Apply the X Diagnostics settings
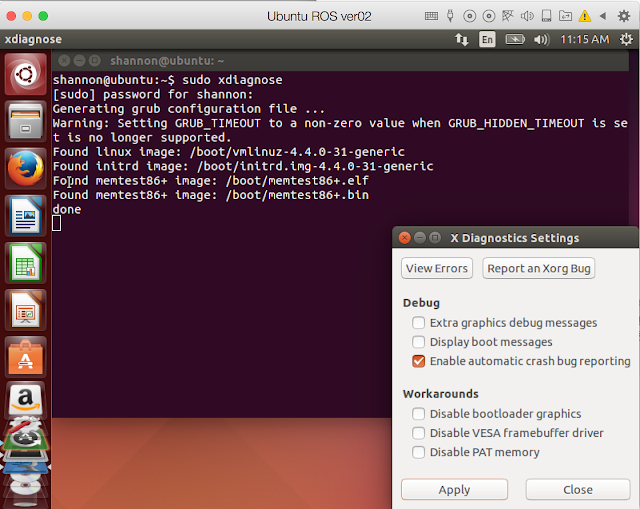This screenshot has width=640, height=509. [x=454, y=489]
